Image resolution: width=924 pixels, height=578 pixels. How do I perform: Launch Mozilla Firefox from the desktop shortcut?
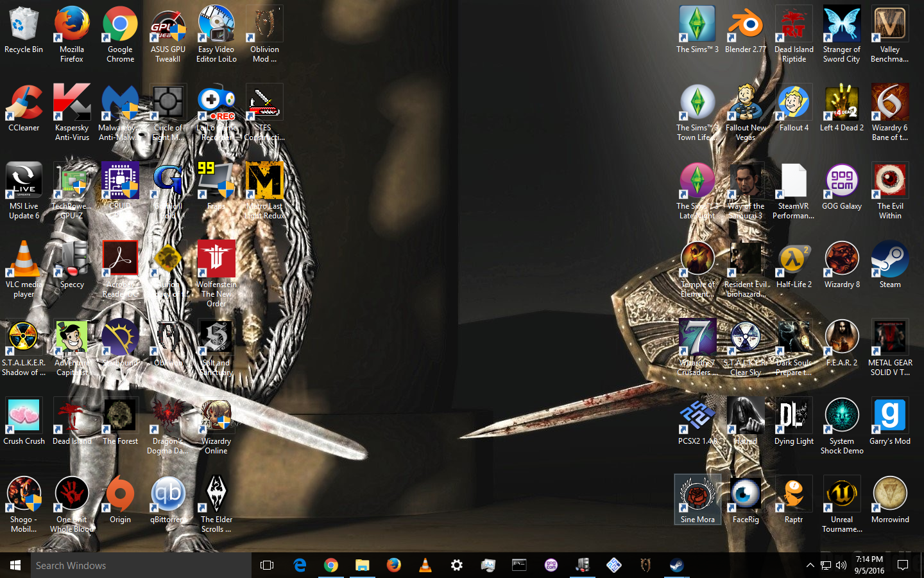click(x=72, y=35)
